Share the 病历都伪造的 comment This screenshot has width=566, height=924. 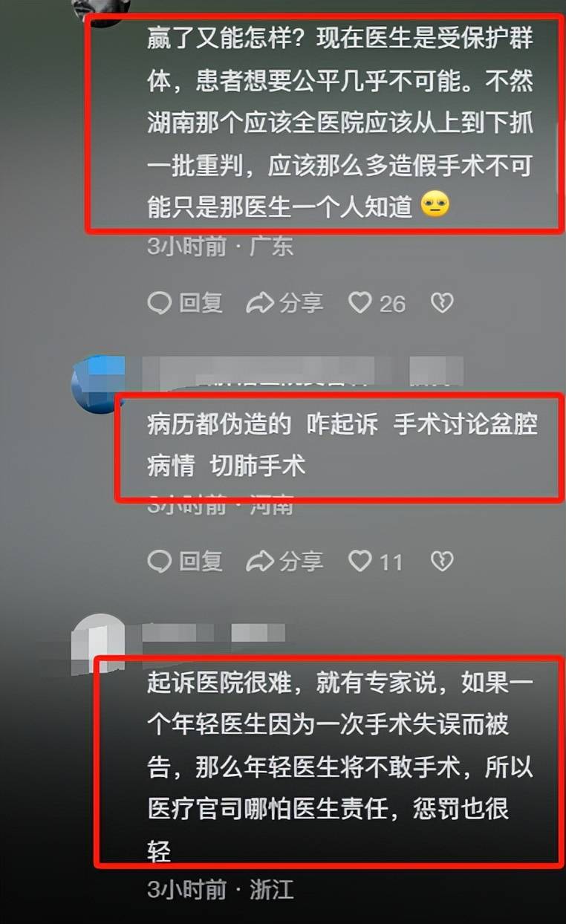[x=284, y=561]
